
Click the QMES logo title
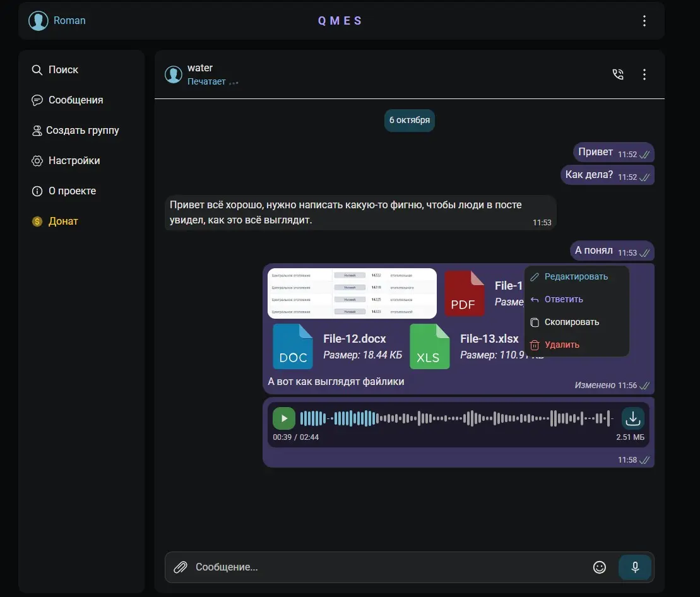[x=340, y=21]
